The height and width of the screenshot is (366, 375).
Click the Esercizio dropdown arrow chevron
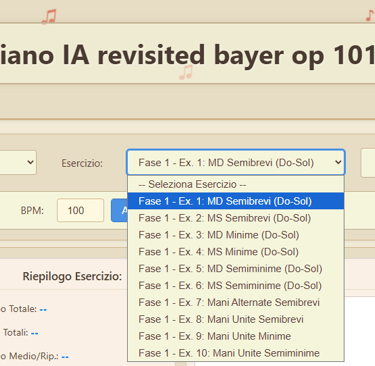338,162
